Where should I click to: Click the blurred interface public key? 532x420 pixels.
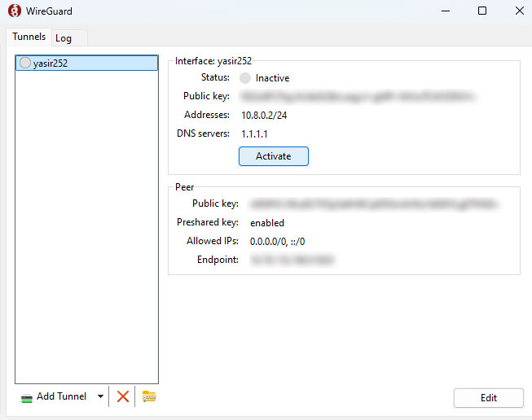point(358,97)
